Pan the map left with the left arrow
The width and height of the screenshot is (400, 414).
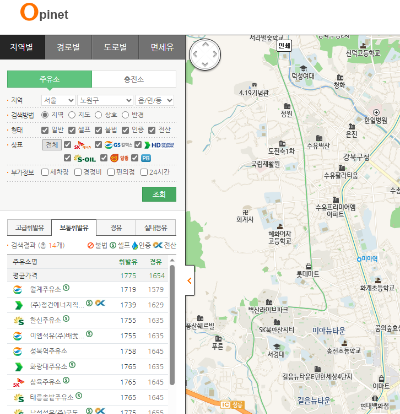tap(195, 54)
